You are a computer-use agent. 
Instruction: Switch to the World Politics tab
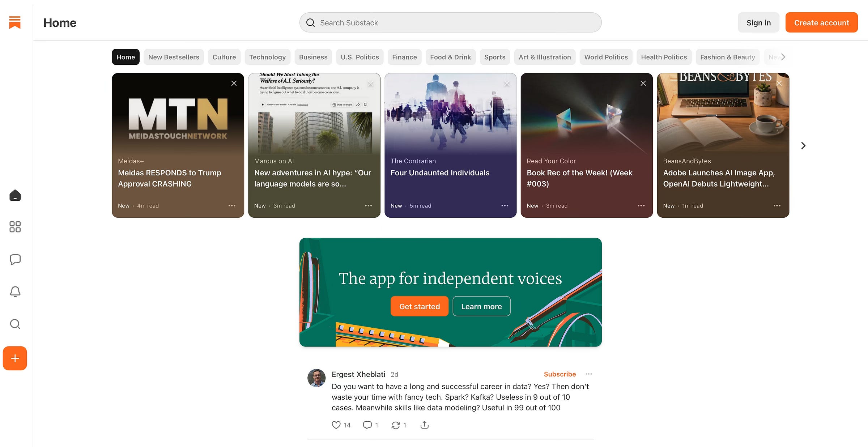(x=606, y=57)
